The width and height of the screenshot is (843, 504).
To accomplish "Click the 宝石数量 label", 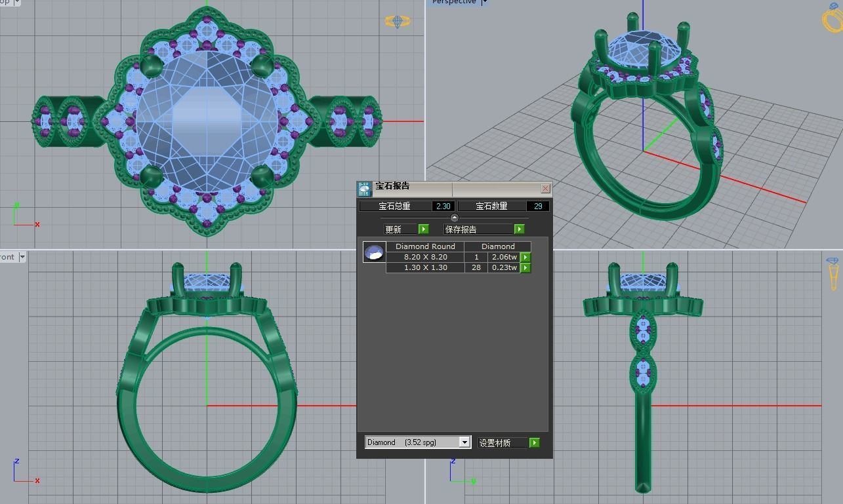I will (491, 206).
